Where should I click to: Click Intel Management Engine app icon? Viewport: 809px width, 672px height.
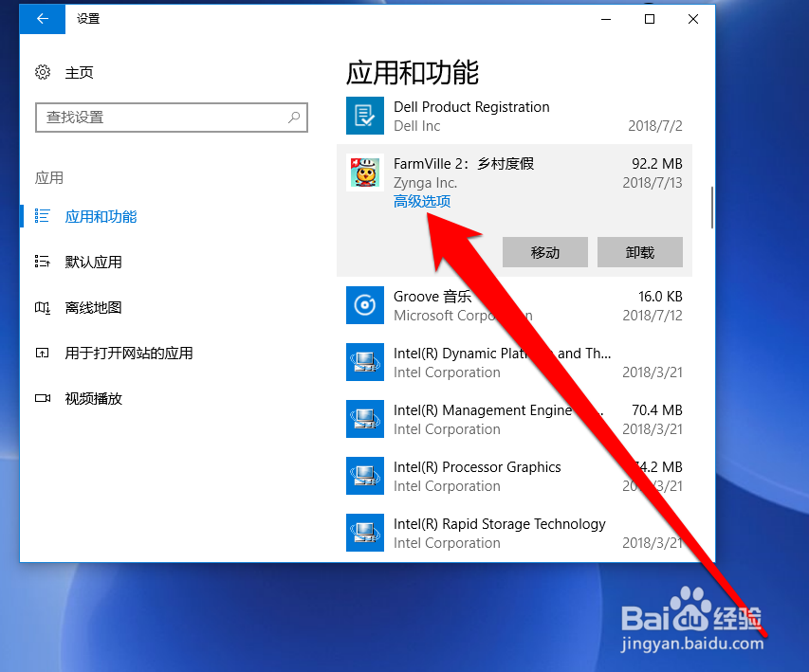pos(365,419)
